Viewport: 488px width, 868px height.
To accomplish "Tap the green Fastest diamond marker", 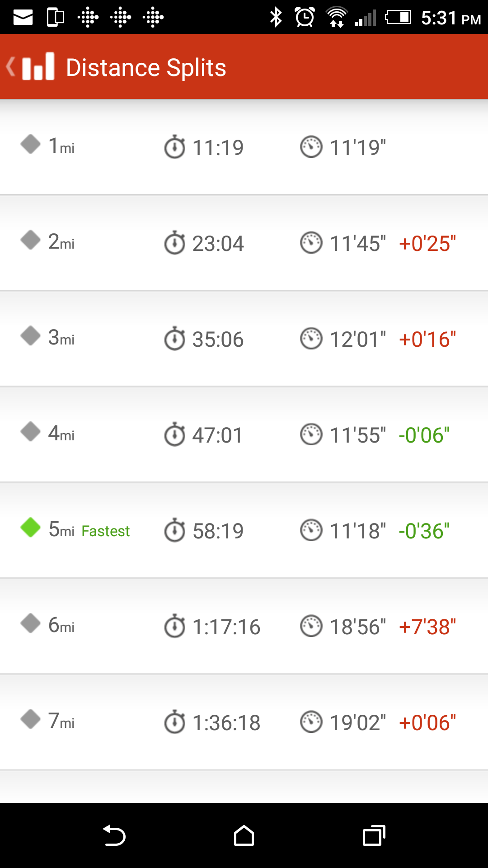I will pyautogui.click(x=31, y=527).
